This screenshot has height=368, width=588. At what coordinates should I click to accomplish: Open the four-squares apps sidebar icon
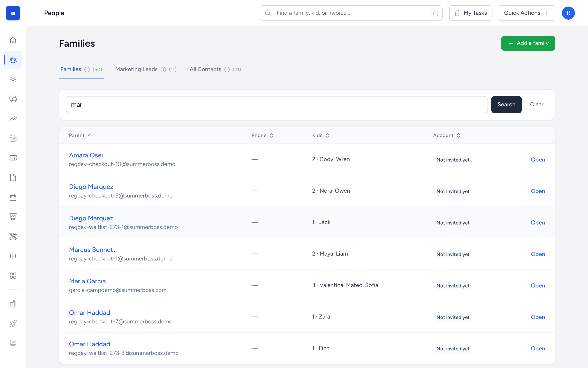click(13, 276)
